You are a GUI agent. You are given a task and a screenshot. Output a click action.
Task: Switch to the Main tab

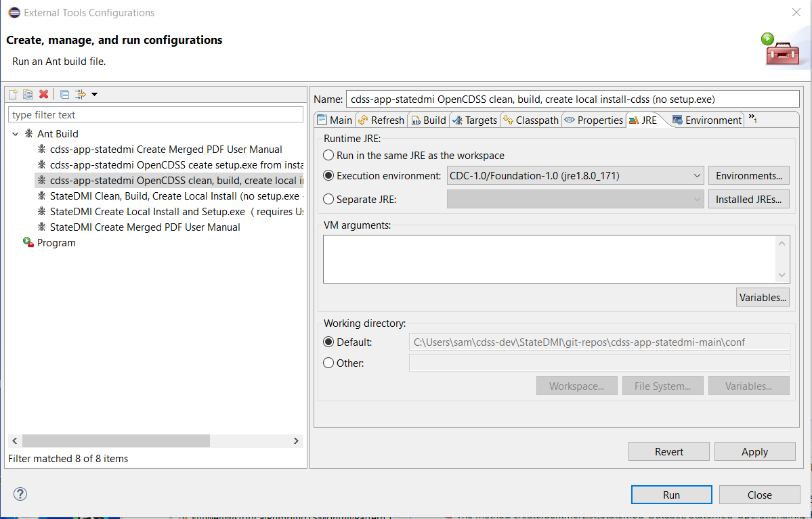[x=335, y=120]
